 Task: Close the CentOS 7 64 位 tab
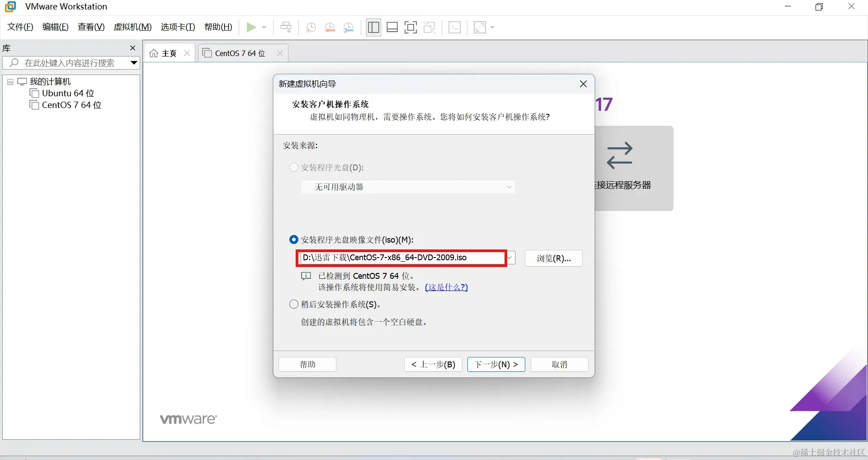(x=280, y=53)
